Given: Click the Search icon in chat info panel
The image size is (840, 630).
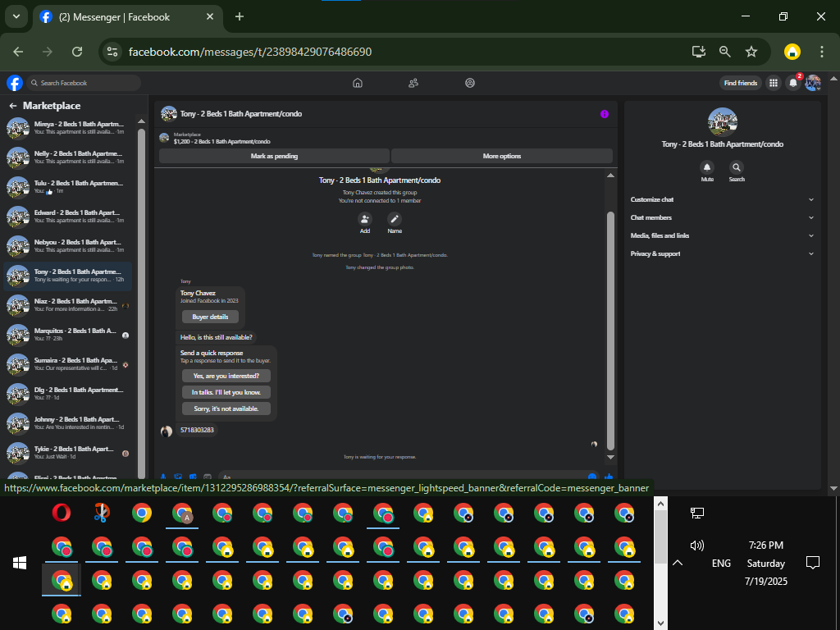Looking at the screenshot, I should (x=737, y=167).
